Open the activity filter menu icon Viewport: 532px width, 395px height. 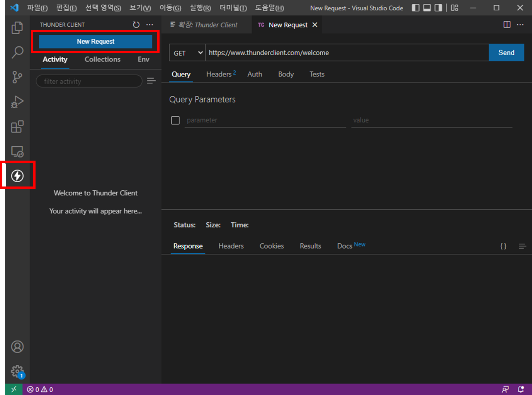(151, 81)
